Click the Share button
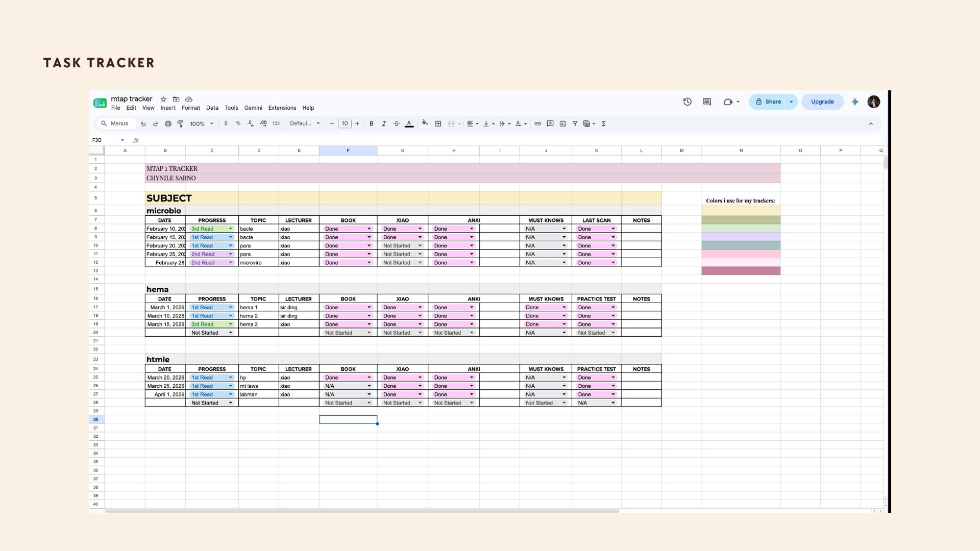Screen dimensions: 980x551 click(769, 102)
